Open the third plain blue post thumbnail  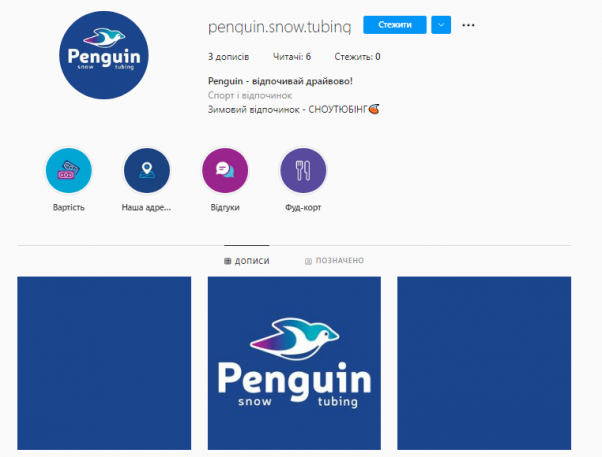point(484,363)
